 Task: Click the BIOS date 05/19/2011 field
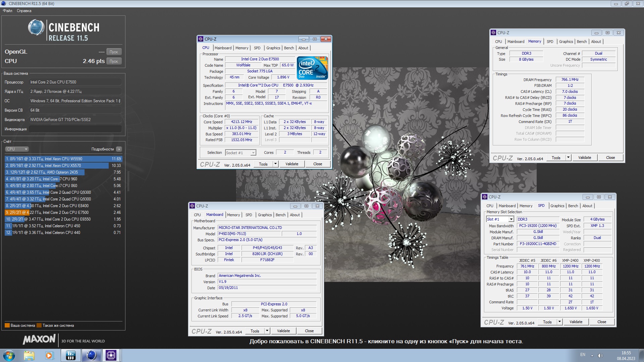point(267,288)
